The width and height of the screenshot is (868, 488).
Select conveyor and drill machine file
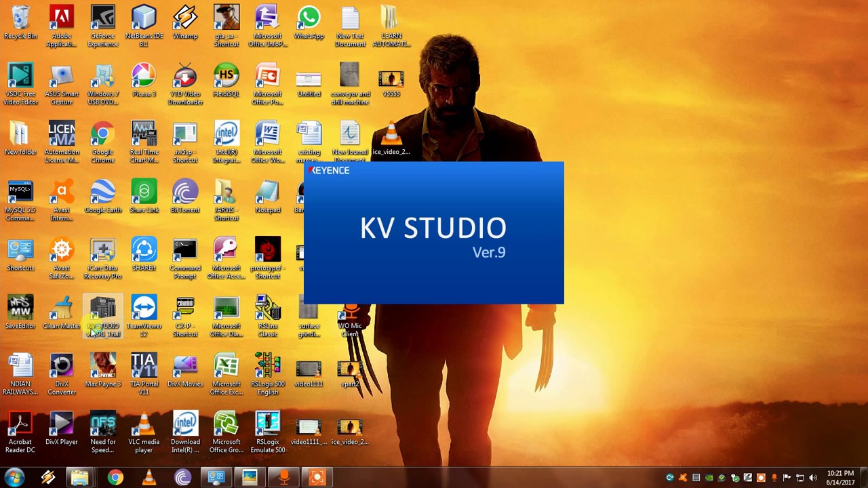pyautogui.click(x=350, y=85)
